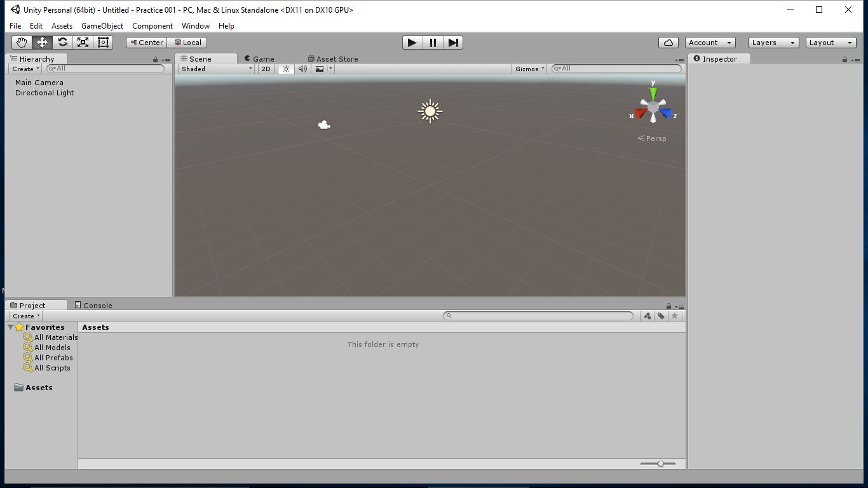This screenshot has height=488, width=868.
Task: Open Unity Cloud services panel
Action: (x=668, y=42)
